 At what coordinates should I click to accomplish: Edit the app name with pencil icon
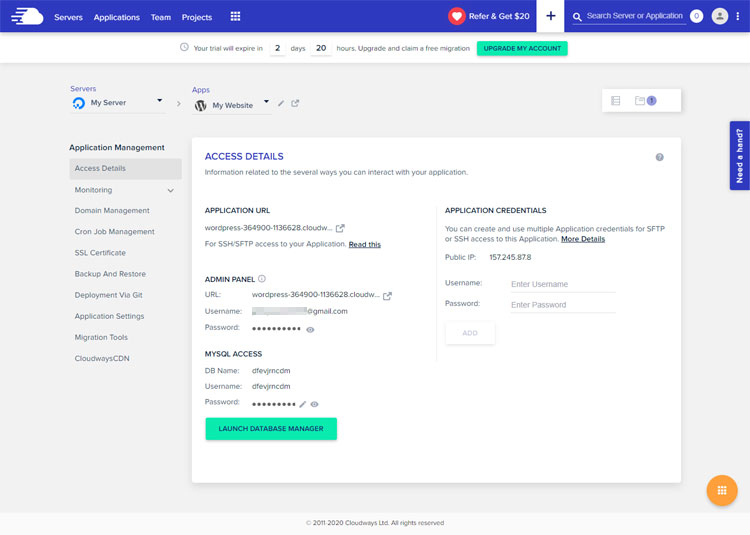pos(281,103)
